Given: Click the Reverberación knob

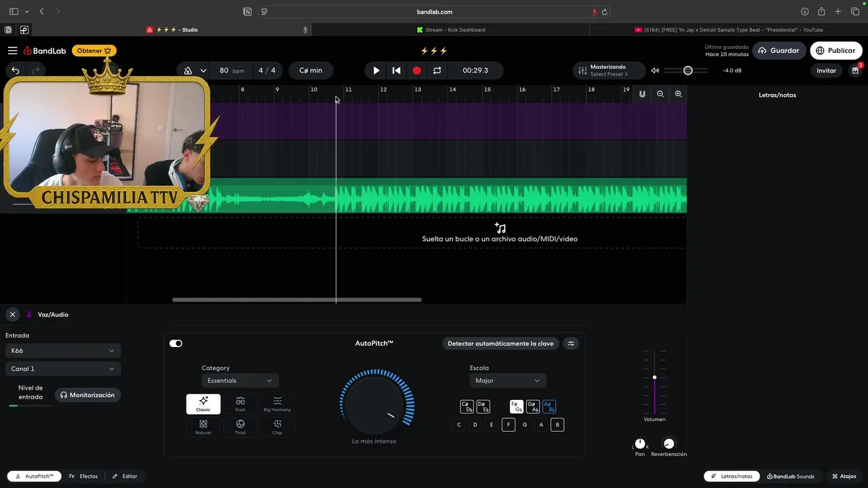Looking at the screenshot, I should (669, 444).
